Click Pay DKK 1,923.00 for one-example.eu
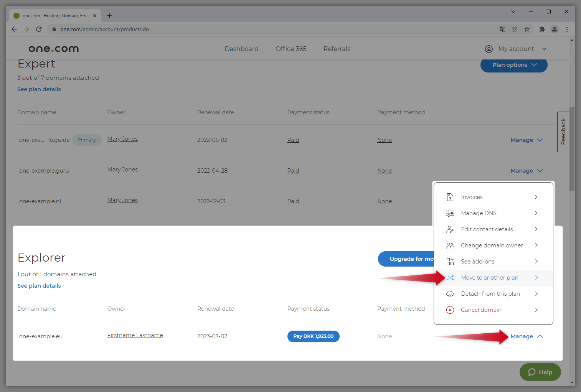The width and height of the screenshot is (581, 392). point(313,336)
